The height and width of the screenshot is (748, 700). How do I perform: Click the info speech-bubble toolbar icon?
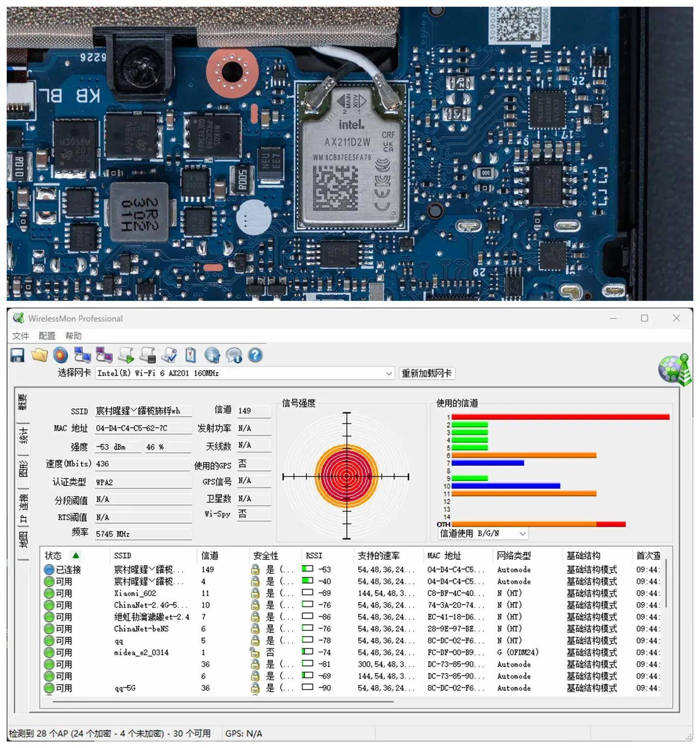[233, 355]
